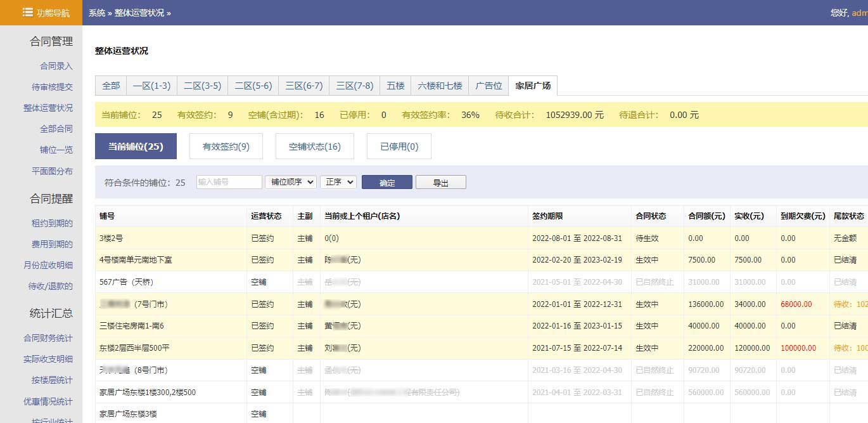Open 费用到期的 reminder link
868x423 pixels.
52,244
